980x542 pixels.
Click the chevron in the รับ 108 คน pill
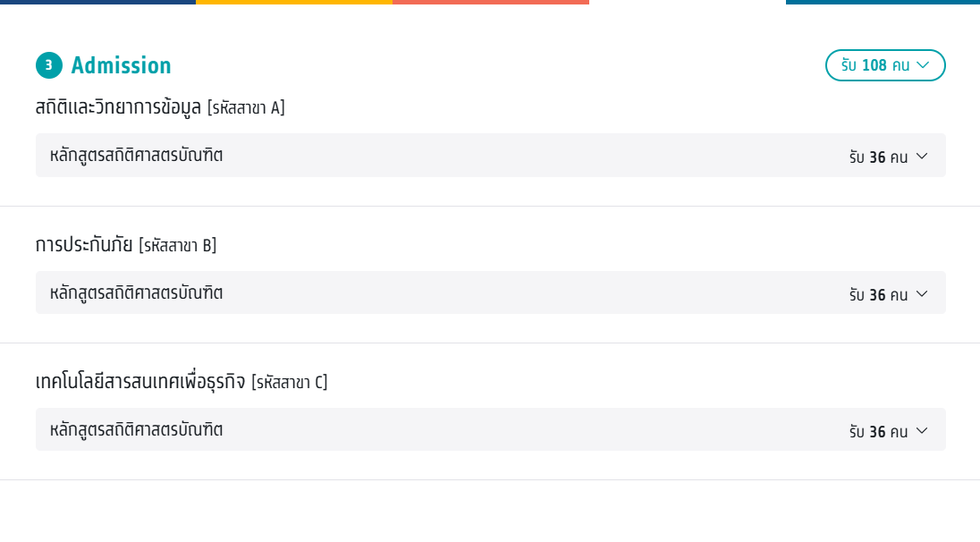924,65
